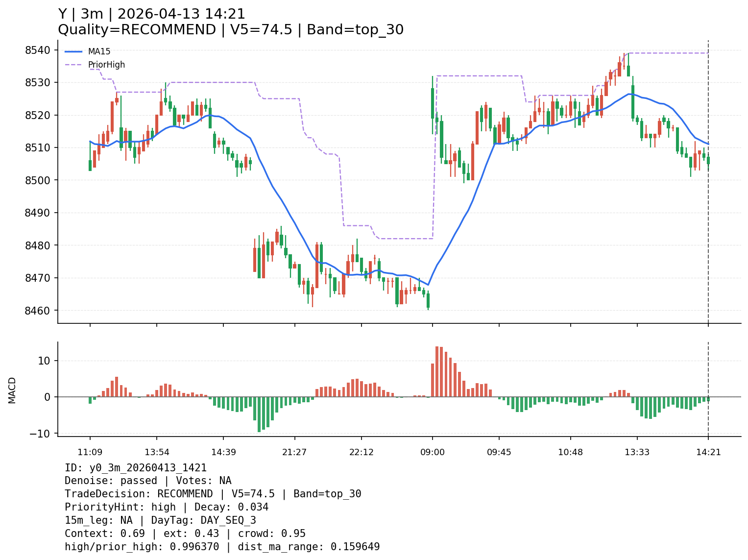Image resolution: width=748 pixels, height=560 pixels.
Task: Click the PriorHigh dashed purple legend swatch
Action: point(73,65)
